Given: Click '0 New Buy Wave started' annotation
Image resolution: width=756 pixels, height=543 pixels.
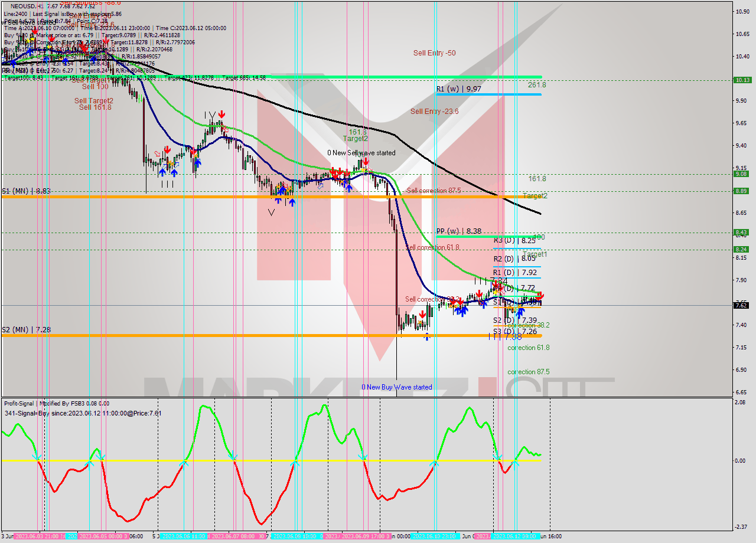Looking at the screenshot, I should tap(397, 387).
